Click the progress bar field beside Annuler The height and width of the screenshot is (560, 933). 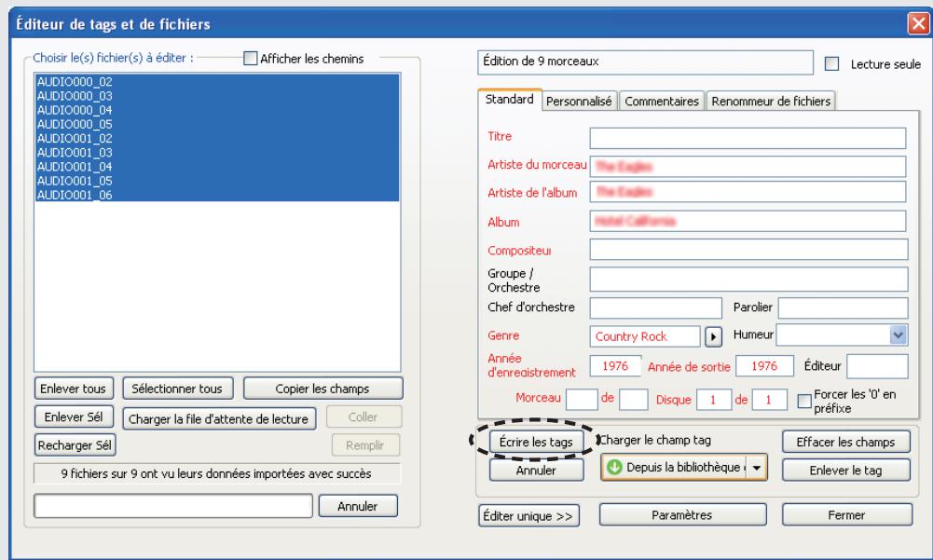(x=173, y=506)
